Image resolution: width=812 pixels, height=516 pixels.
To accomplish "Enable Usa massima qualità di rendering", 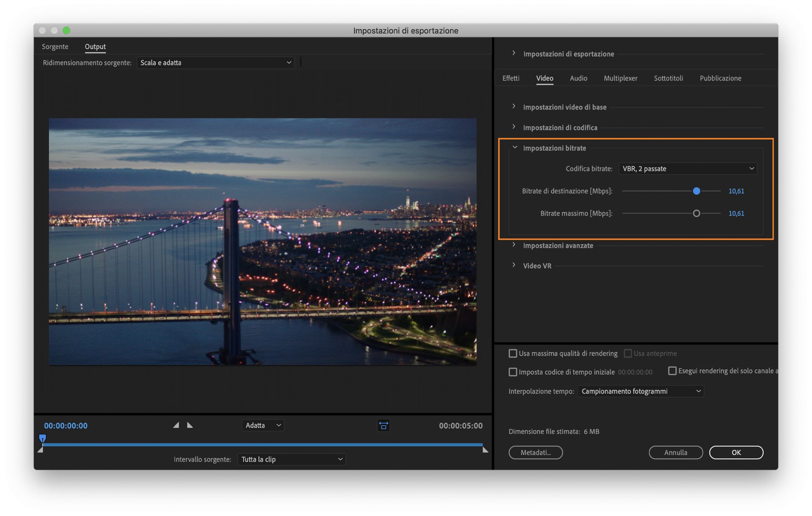I will pos(513,353).
